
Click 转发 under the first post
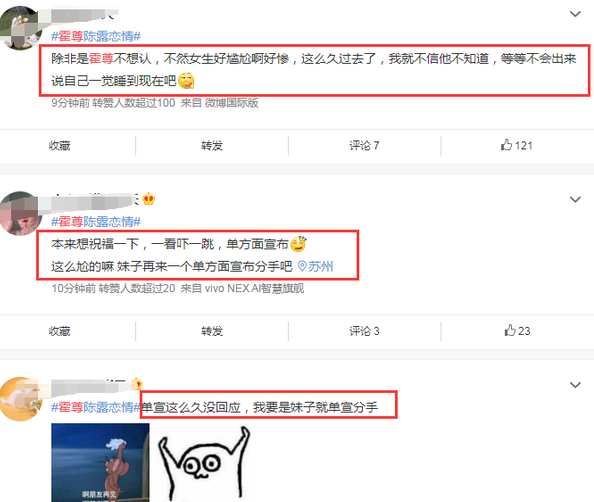pos(212,145)
